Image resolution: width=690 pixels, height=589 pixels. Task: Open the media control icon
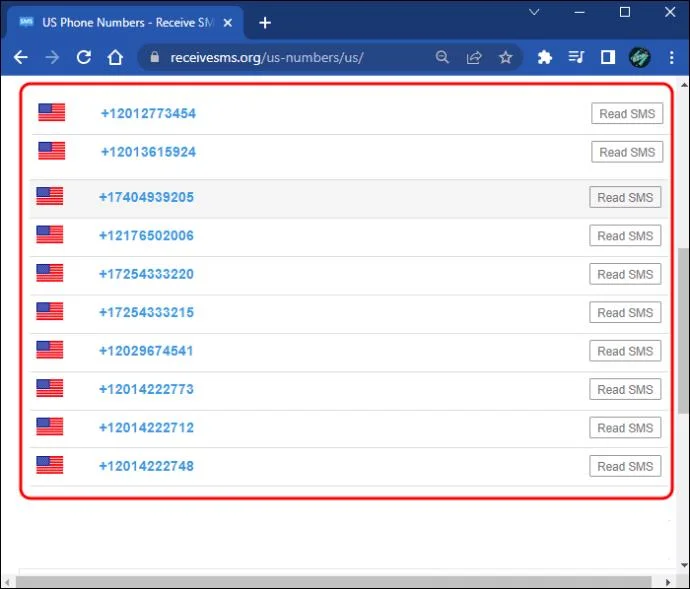tap(576, 57)
